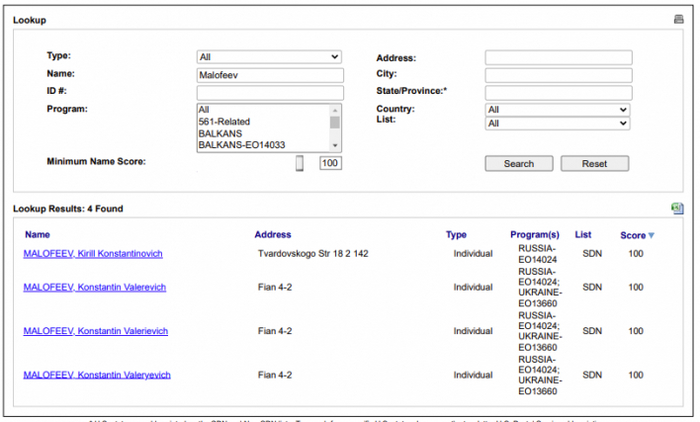Sort results by Name column header
This screenshot has height=422, width=700.
click(x=37, y=234)
